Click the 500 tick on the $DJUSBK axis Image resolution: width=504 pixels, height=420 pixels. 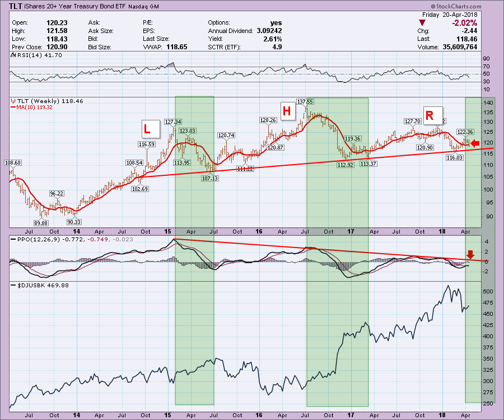[x=488, y=291]
